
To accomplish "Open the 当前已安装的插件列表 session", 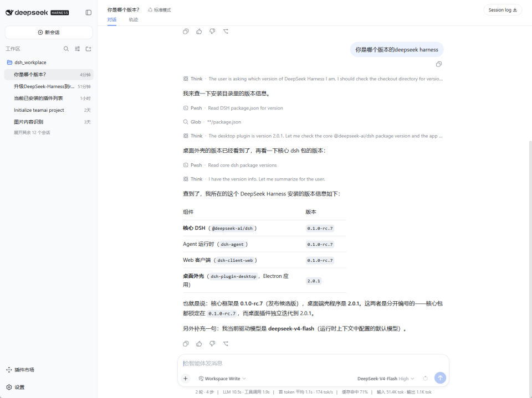I will click(49, 99).
